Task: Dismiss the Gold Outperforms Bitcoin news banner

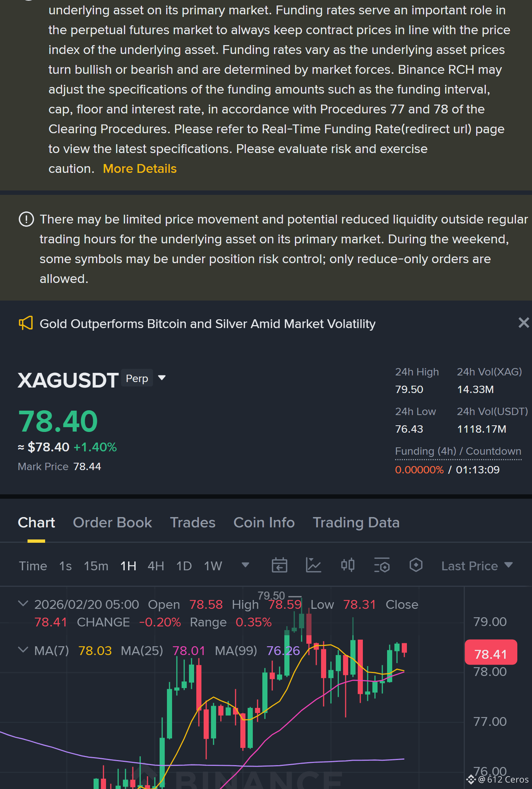Action: pos(524,323)
